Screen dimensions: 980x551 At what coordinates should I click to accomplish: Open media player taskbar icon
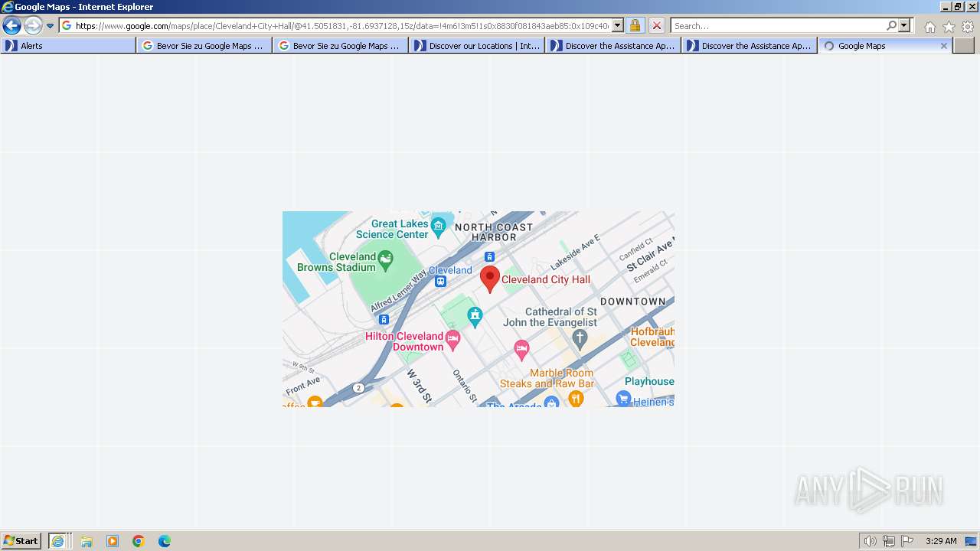pos(113,541)
